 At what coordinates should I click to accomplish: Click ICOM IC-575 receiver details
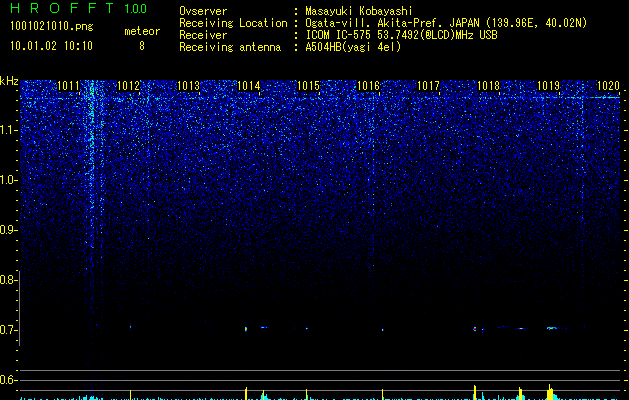coord(401,35)
